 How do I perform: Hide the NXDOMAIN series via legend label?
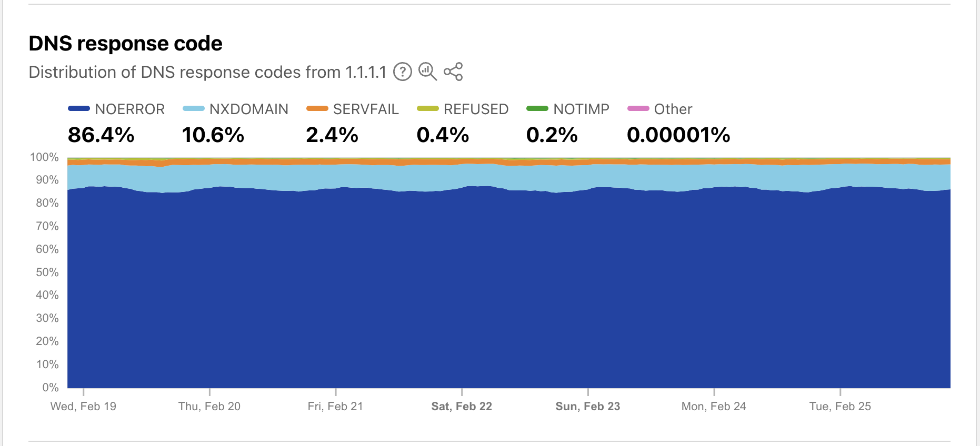(x=248, y=109)
